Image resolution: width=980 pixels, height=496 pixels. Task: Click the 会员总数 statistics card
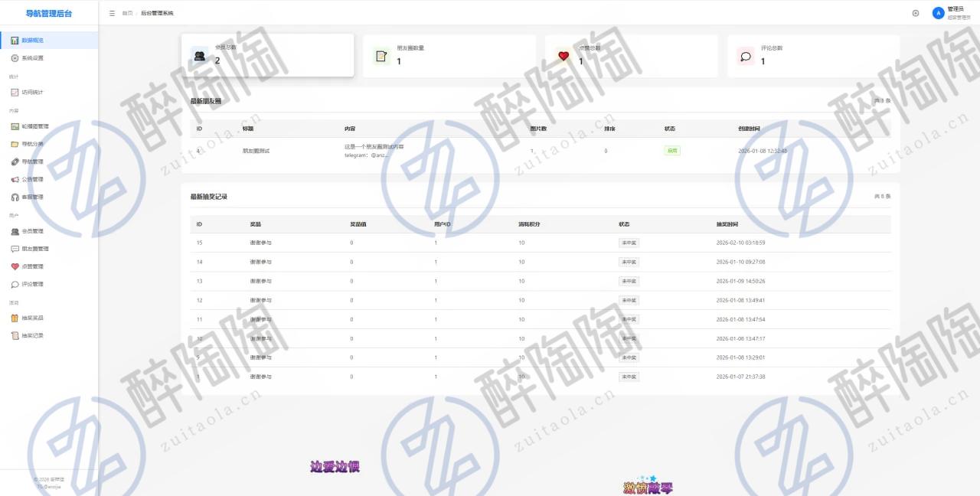267,55
